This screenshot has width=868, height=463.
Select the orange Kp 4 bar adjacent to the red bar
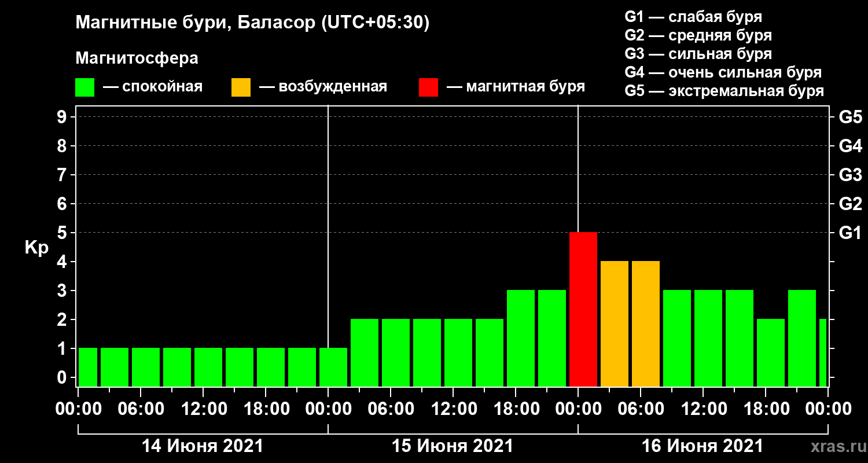pos(615,324)
